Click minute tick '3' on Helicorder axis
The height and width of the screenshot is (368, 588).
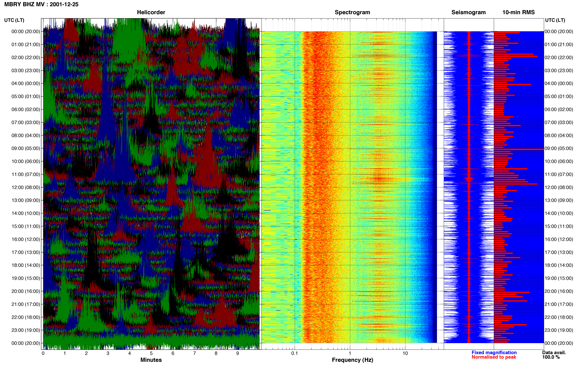click(x=108, y=353)
